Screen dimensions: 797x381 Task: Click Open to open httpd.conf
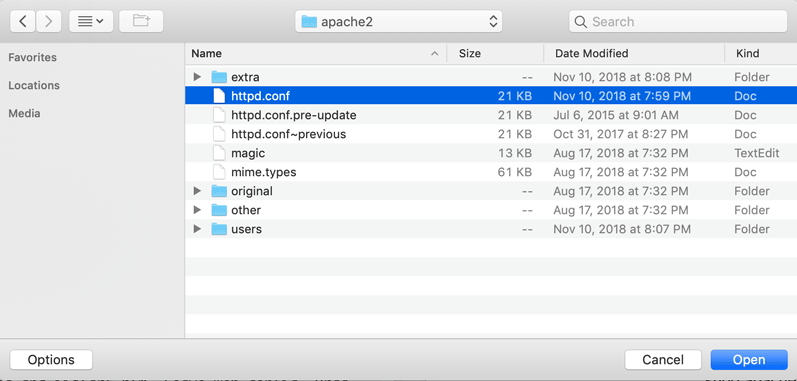click(749, 360)
